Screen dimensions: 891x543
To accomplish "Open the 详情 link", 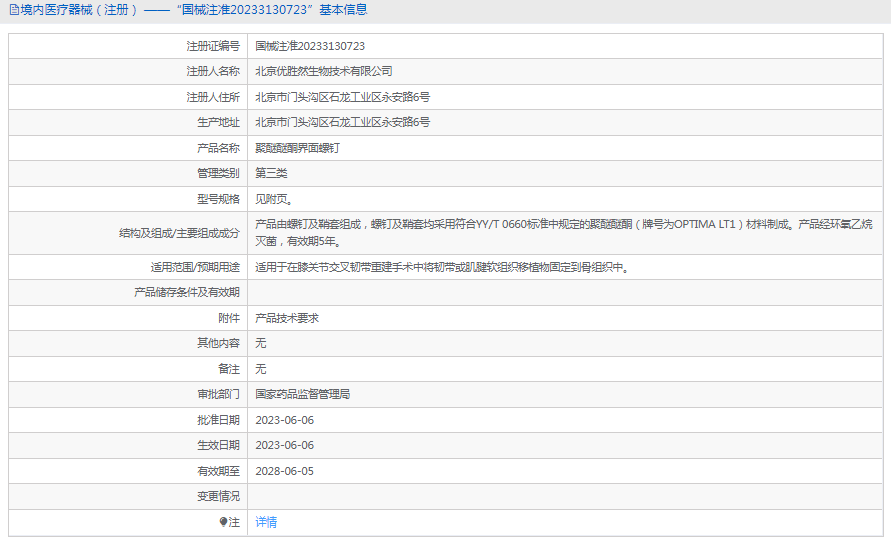I will tap(266, 522).
